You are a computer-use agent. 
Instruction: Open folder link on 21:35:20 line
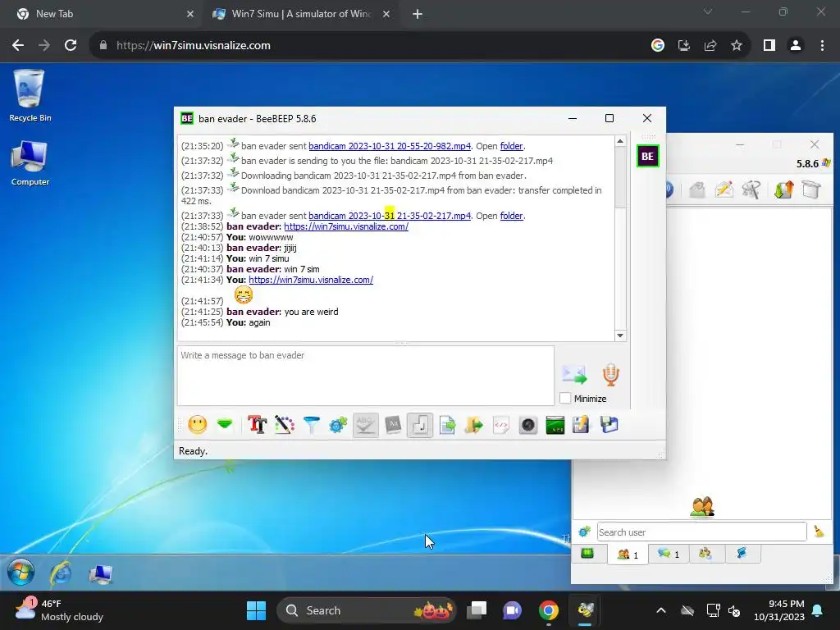511,146
